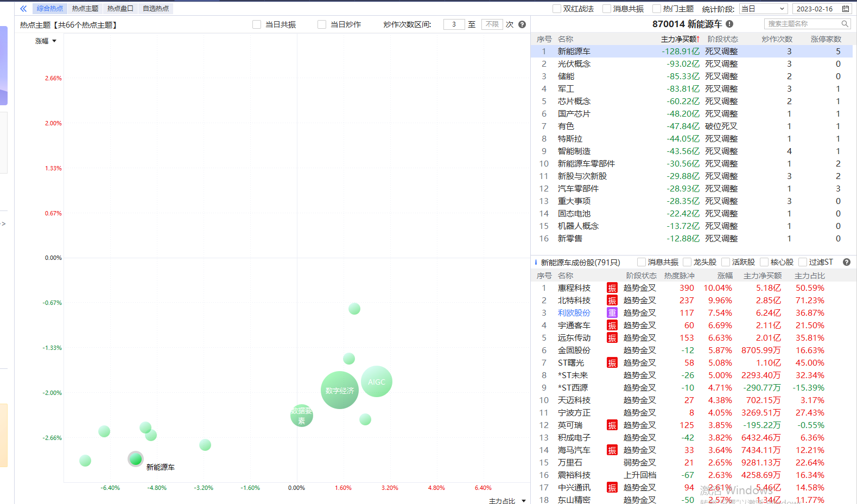The width and height of the screenshot is (857, 504).
Task: Select the 重 badge for 利欧股份
Action: [x=612, y=313]
